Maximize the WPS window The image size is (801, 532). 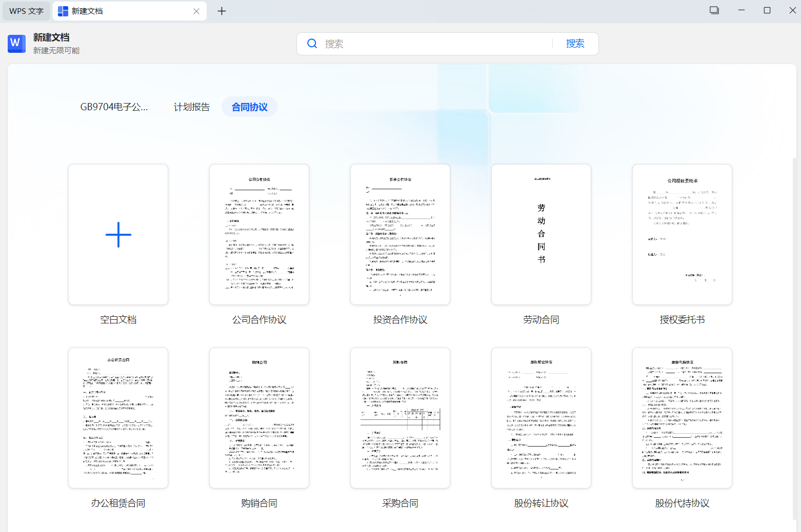click(x=767, y=10)
